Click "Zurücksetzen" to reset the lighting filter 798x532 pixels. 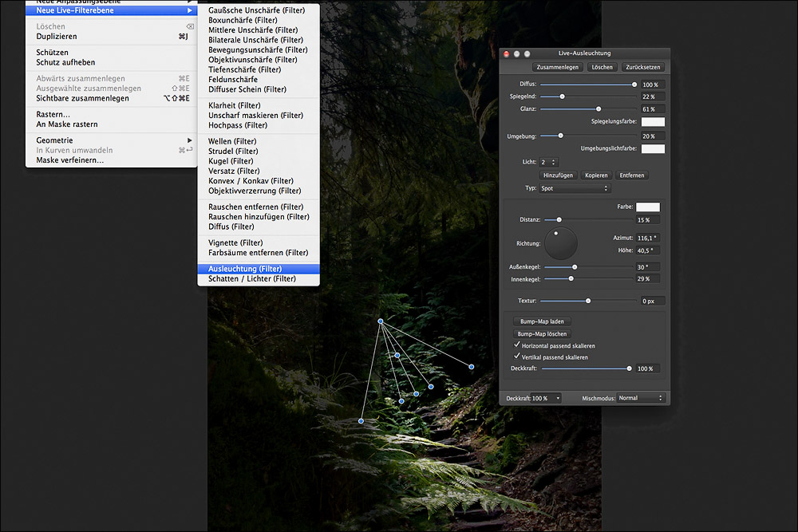tap(643, 67)
